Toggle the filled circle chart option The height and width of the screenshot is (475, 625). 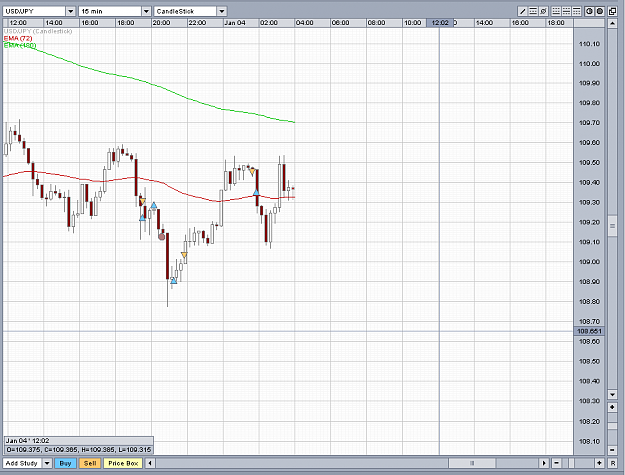600,11
